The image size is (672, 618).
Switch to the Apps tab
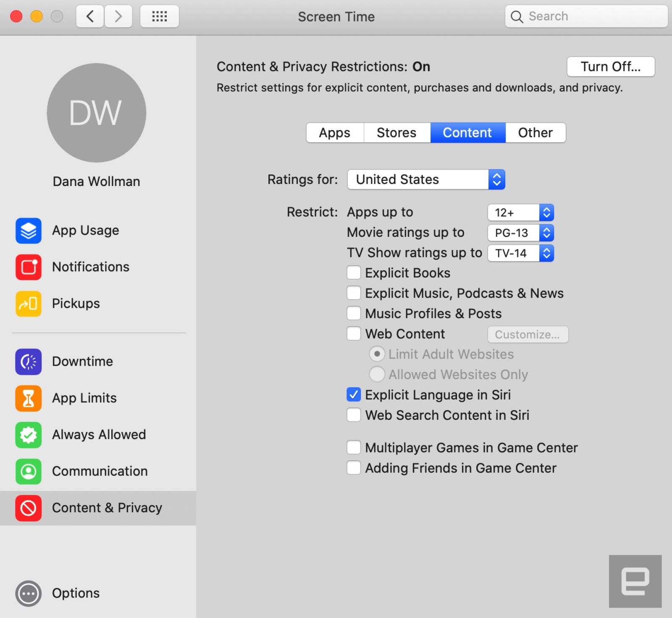[x=335, y=133]
